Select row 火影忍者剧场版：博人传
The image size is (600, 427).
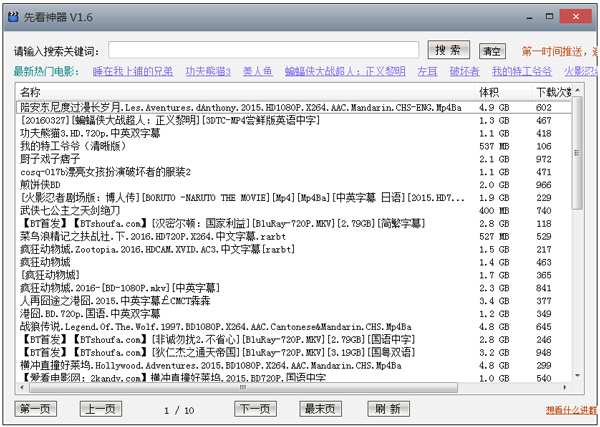coord(294,198)
